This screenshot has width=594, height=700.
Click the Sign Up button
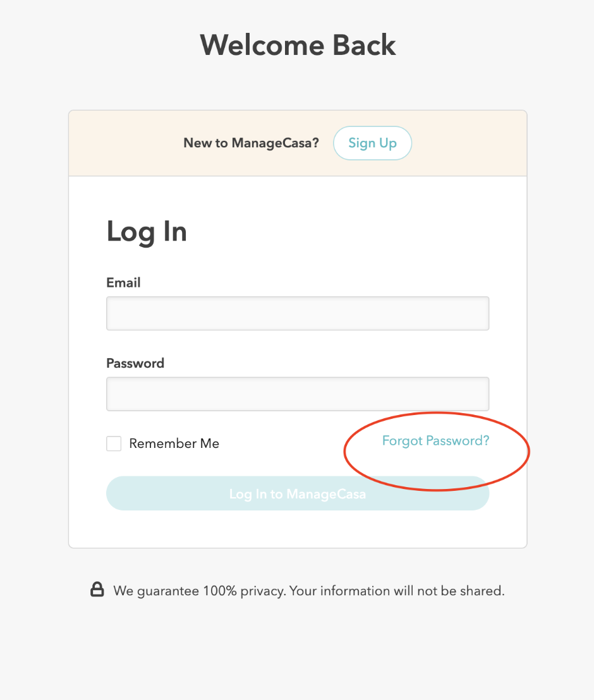coord(372,143)
